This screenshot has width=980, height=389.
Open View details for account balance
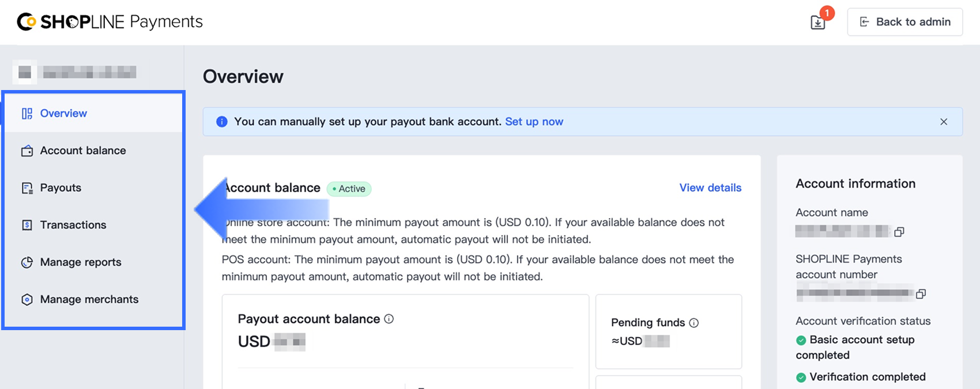point(710,188)
